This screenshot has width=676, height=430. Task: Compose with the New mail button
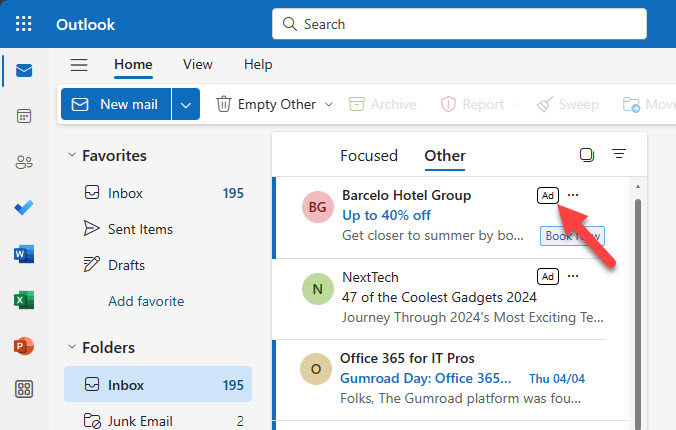[116, 104]
